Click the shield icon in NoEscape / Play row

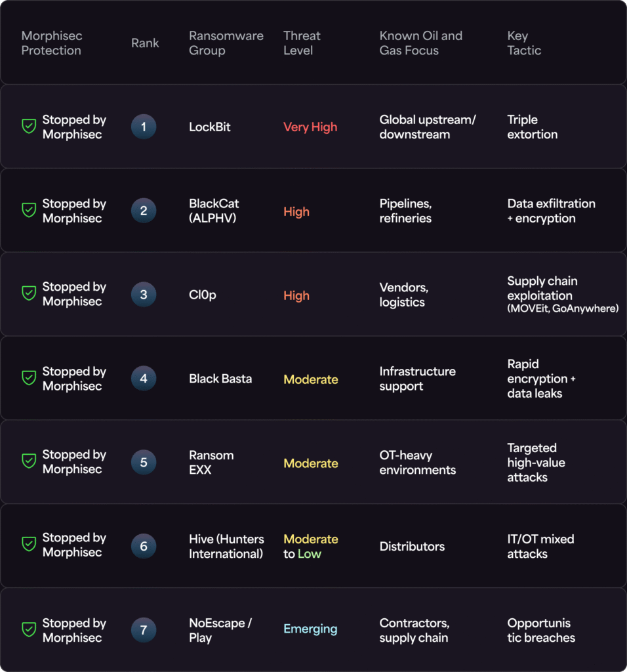click(x=29, y=630)
